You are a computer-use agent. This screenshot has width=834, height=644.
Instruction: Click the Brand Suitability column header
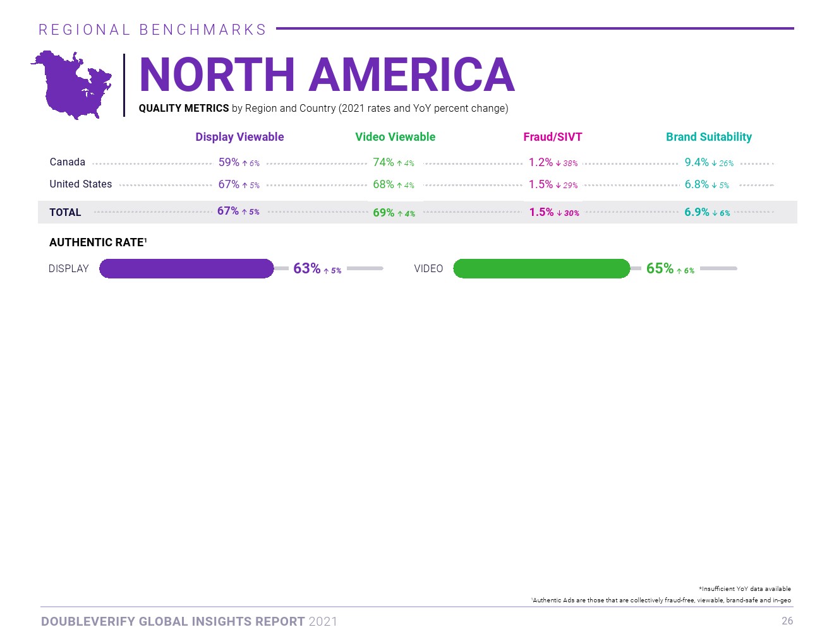pos(708,137)
